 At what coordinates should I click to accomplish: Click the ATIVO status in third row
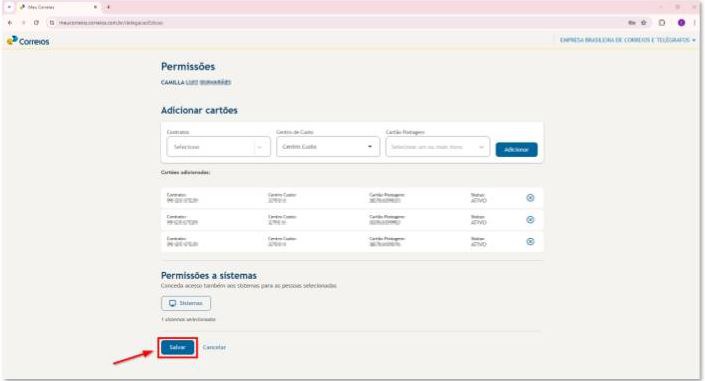[x=478, y=244]
